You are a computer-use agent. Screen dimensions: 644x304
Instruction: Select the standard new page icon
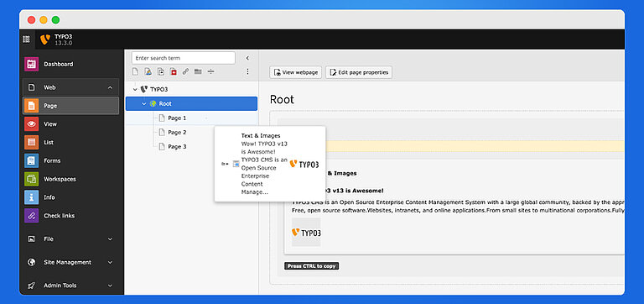pyautogui.click(x=135, y=71)
